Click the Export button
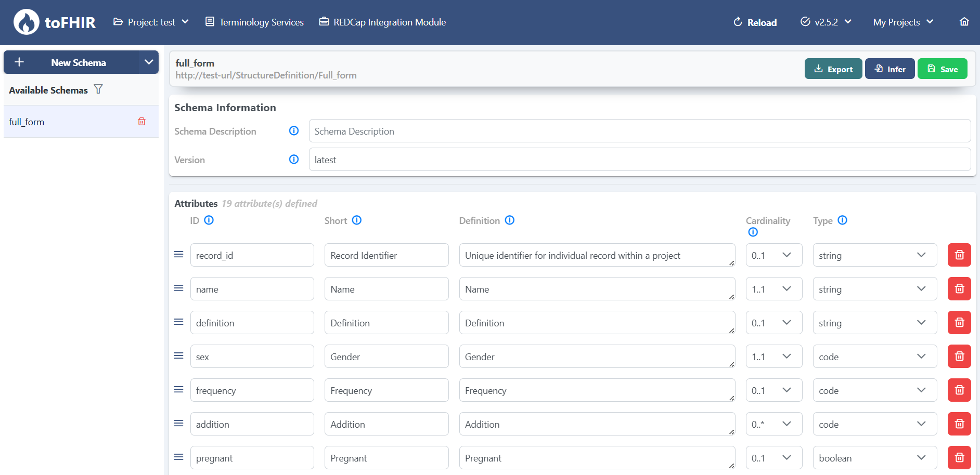This screenshot has height=475, width=980. pyautogui.click(x=833, y=69)
